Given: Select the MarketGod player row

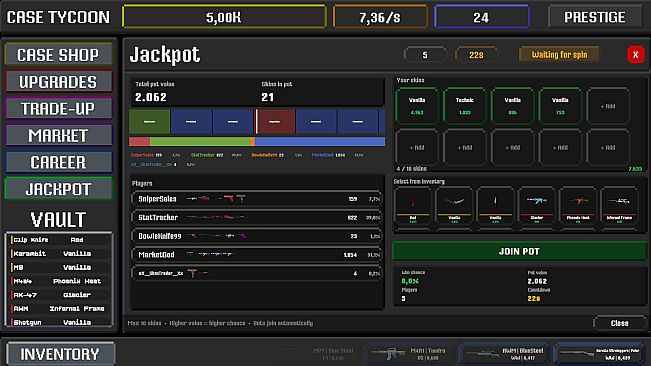Looking at the screenshot, I should click(257, 255).
